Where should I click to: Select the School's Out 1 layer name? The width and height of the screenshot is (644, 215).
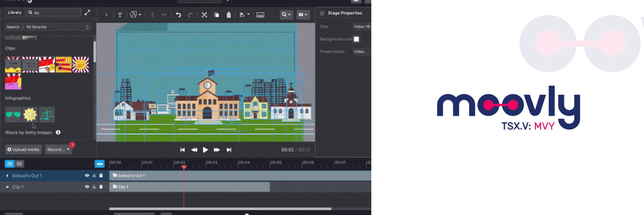(x=27, y=176)
